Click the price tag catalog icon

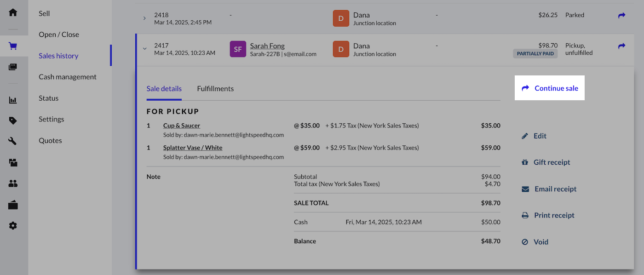tap(13, 120)
